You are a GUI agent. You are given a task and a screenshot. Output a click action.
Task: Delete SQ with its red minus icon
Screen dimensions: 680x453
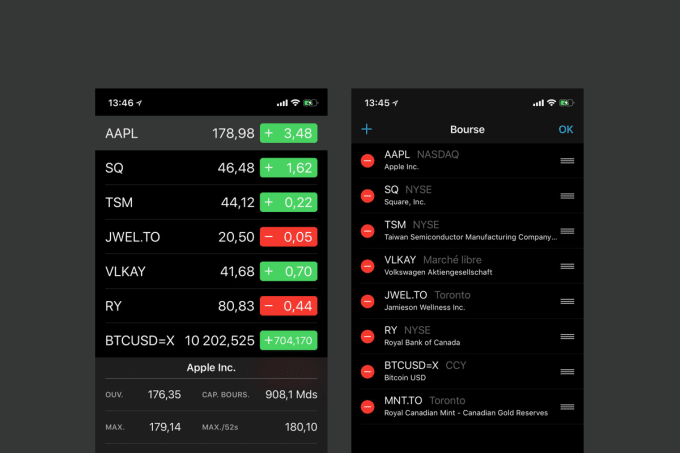coord(367,196)
